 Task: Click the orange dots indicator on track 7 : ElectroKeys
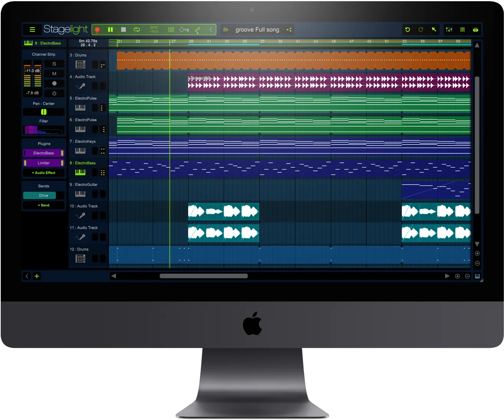click(103, 151)
